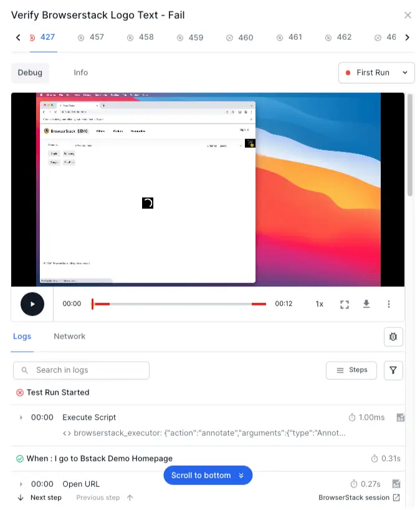This screenshot has height=510, width=420.
Task: Select test tab 427
Action: (44, 37)
